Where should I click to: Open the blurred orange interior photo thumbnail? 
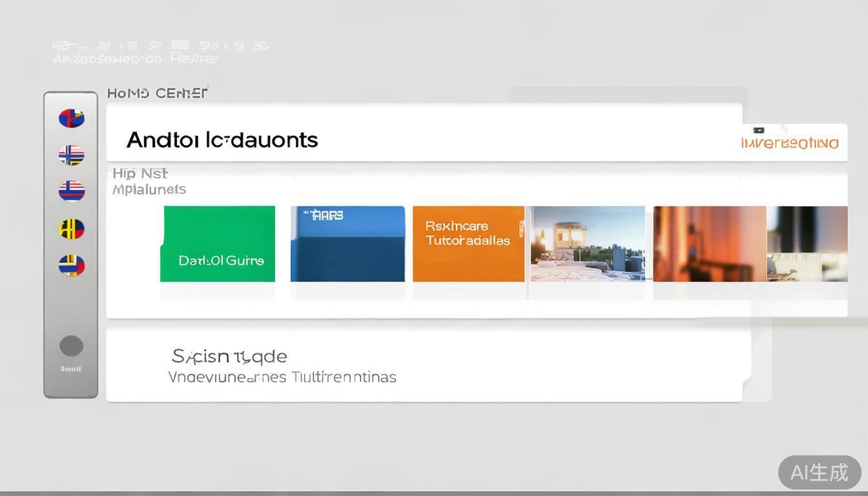709,243
